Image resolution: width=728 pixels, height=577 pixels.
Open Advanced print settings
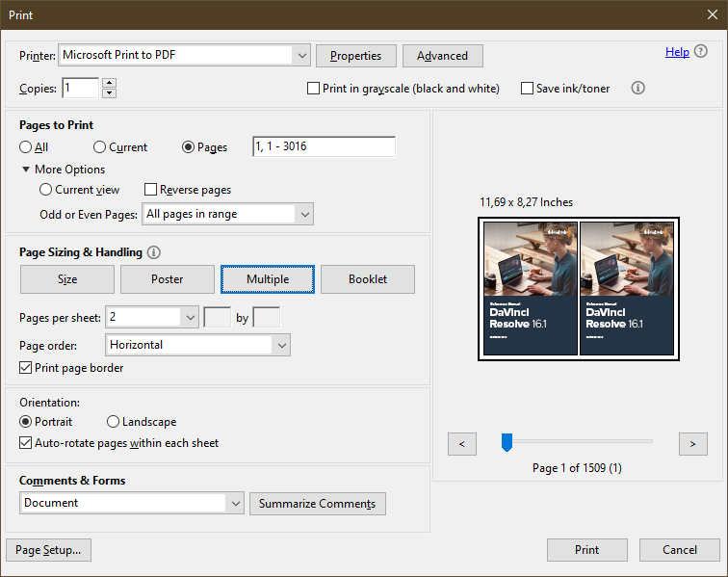442,56
